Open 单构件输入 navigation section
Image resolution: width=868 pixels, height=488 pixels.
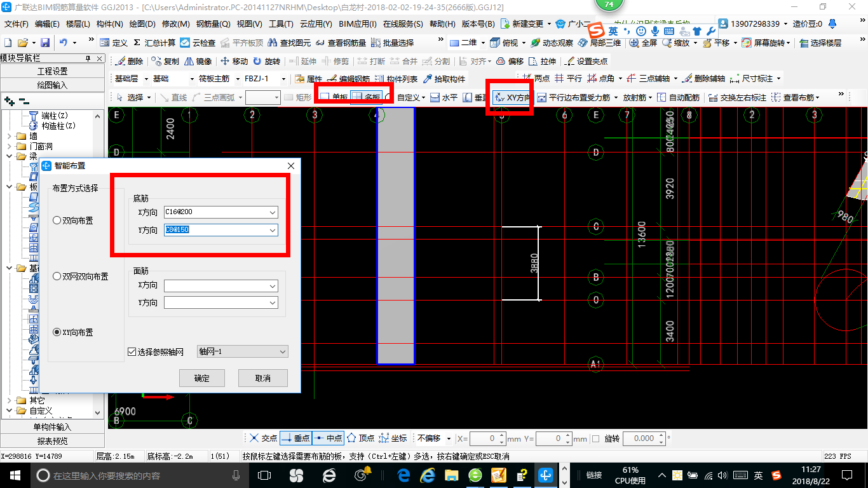point(52,427)
